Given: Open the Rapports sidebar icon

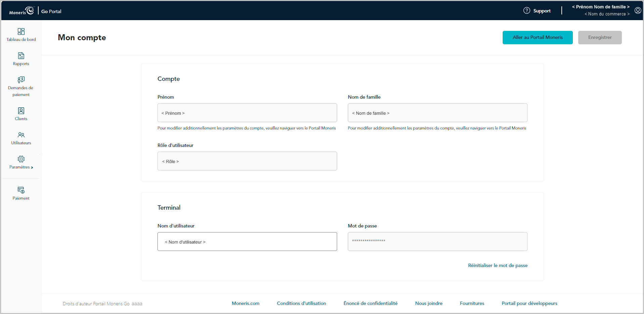Looking at the screenshot, I should pos(21,56).
